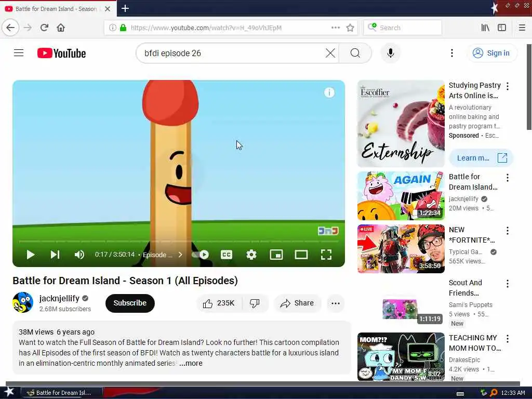Run search with magnifier button
This screenshot has width=532, height=399.
tap(355, 53)
